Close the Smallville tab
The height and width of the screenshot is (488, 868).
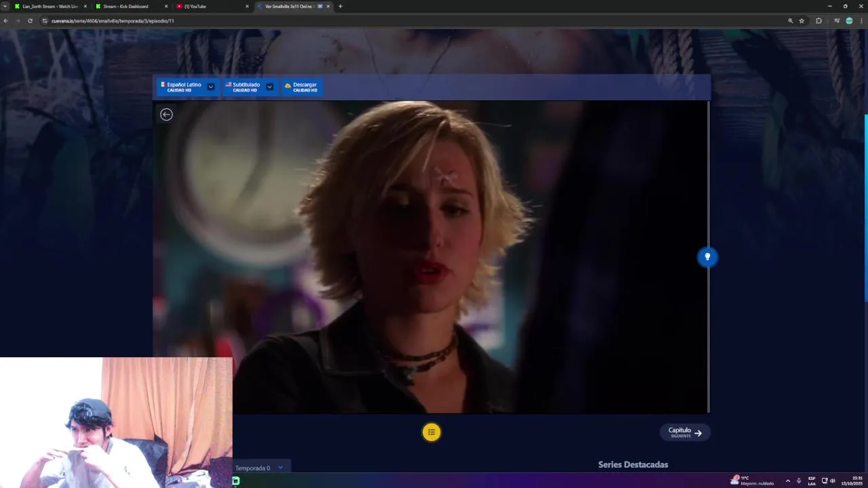tap(329, 6)
